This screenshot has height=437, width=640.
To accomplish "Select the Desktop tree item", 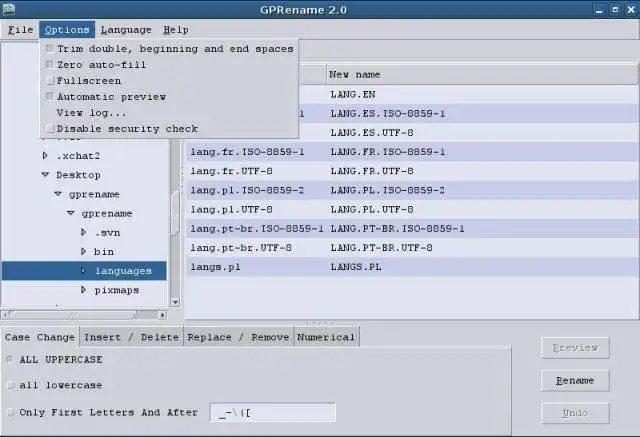I will [78, 175].
